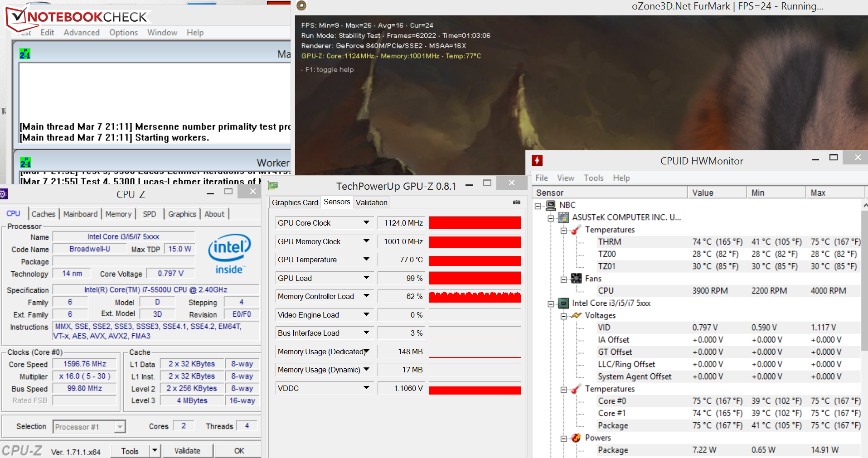Open the HWMonitor Tools menu
868x458 pixels.
[593, 178]
